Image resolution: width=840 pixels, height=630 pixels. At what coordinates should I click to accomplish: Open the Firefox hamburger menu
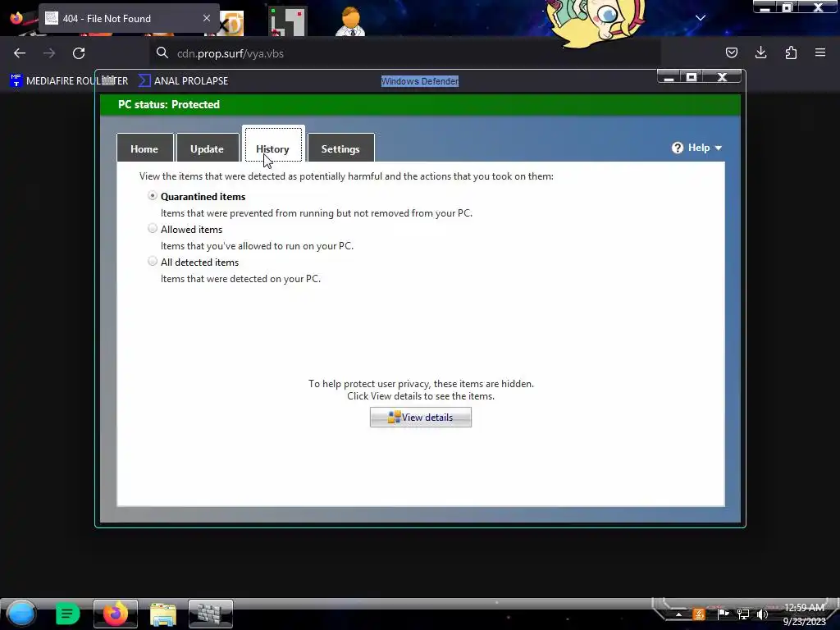tap(820, 52)
